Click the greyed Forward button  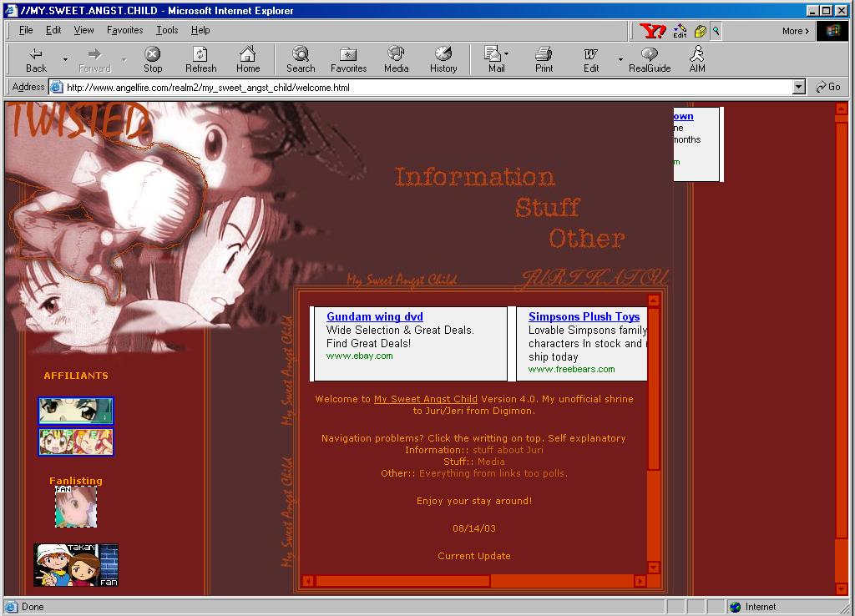coord(94,59)
